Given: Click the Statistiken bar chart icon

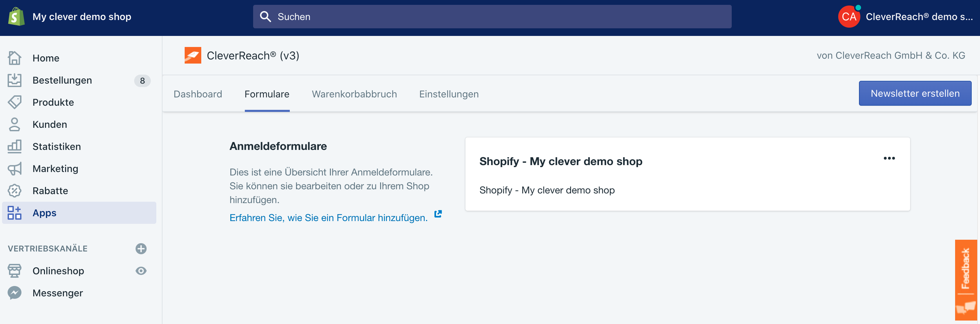Looking at the screenshot, I should tap(15, 146).
